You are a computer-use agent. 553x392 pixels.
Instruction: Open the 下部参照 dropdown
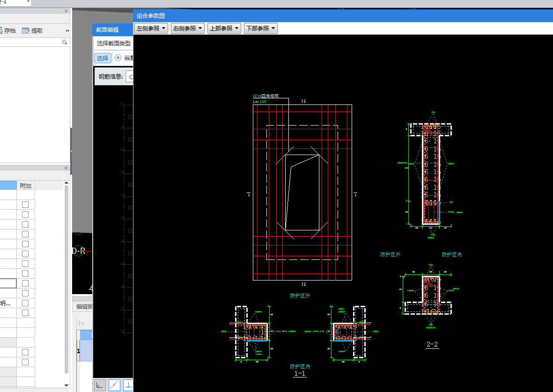(261, 28)
